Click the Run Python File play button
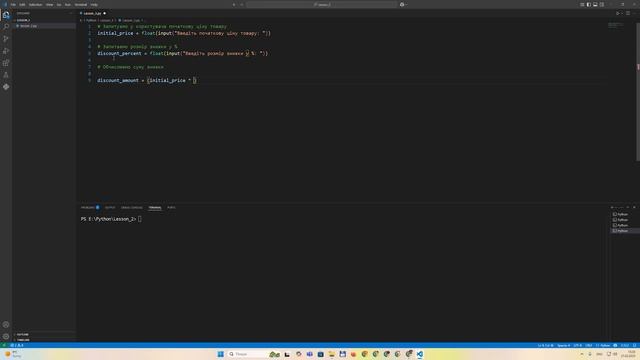 [x=618, y=13]
